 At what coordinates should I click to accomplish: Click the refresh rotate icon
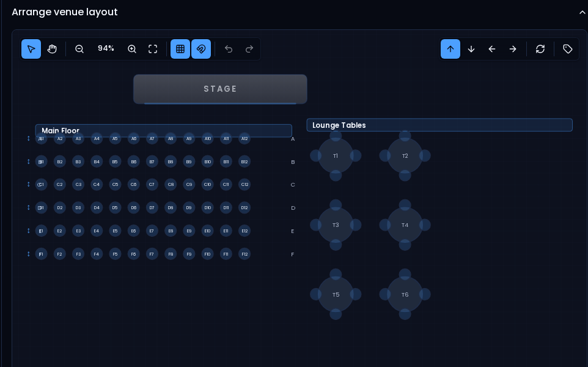pos(540,49)
